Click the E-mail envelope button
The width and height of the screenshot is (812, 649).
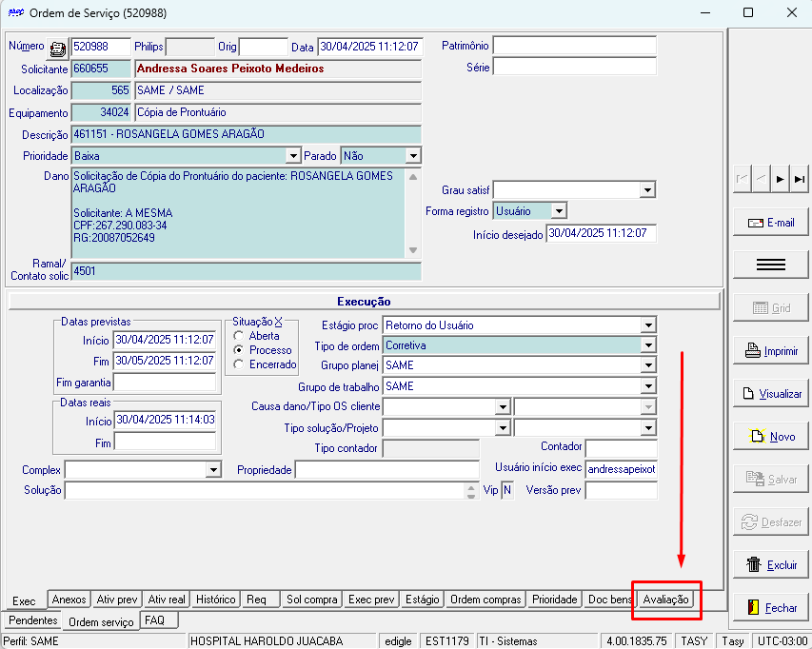(771, 223)
